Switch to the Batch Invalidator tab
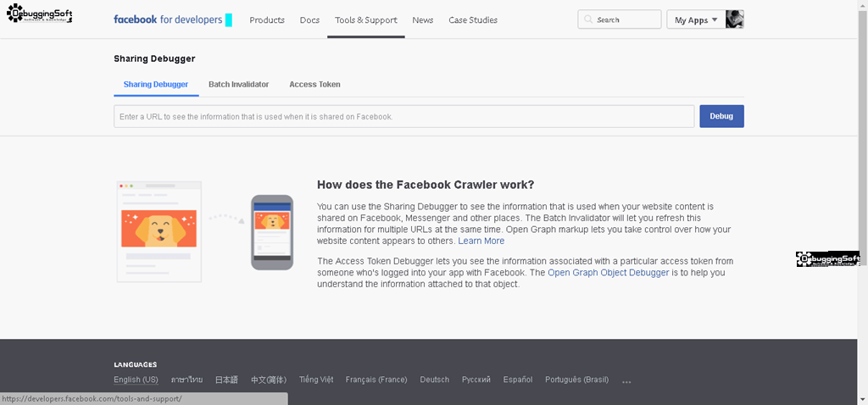 pyautogui.click(x=238, y=84)
